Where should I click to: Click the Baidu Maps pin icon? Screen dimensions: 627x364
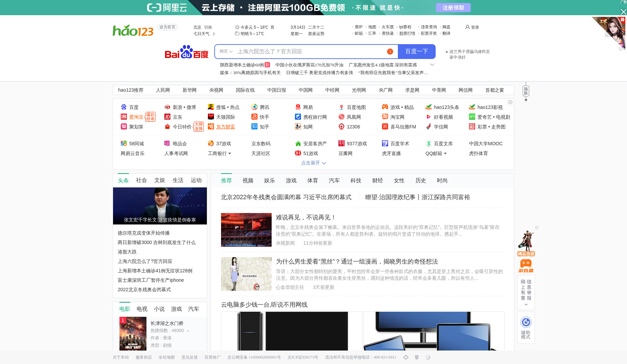(x=342, y=107)
